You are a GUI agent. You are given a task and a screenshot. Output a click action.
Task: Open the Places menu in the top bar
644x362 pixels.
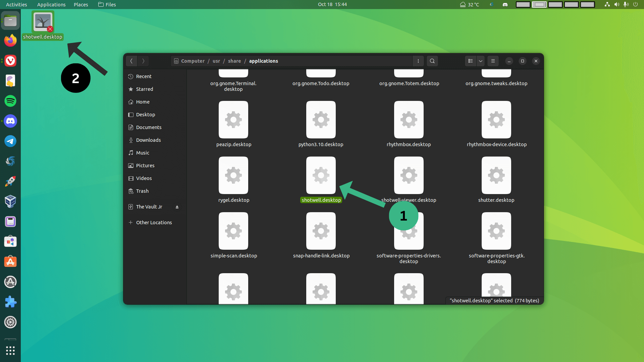coord(80,4)
